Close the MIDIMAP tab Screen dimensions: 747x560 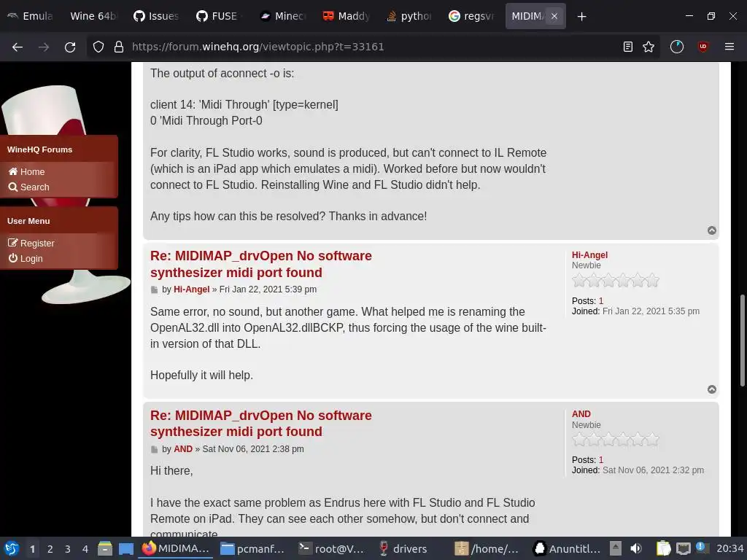pyautogui.click(x=554, y=16)
